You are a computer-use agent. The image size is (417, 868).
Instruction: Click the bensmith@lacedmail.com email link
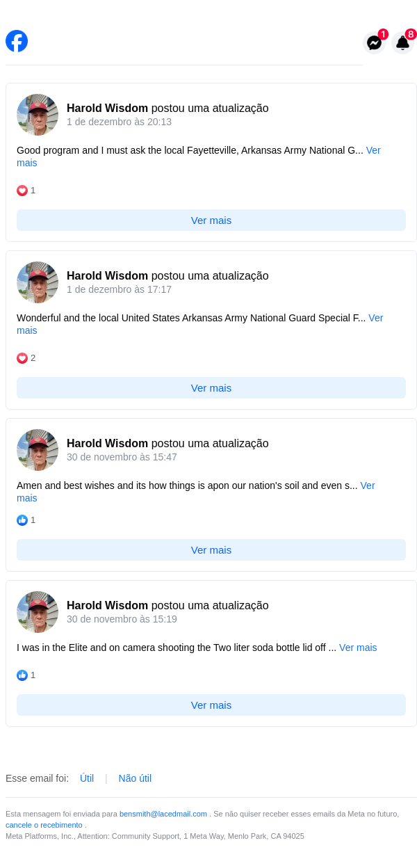[x=163, y=814]
